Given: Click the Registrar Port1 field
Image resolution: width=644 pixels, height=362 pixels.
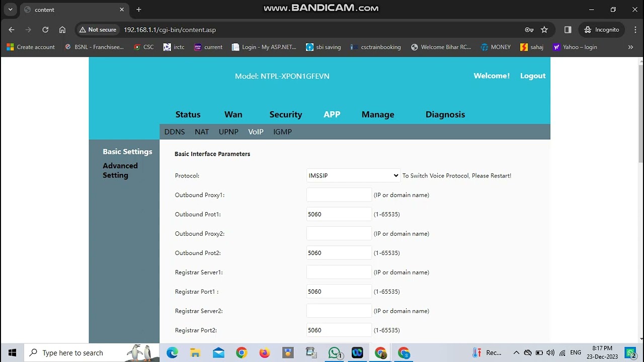Looking at the screenshot, I should pos(339,292).
